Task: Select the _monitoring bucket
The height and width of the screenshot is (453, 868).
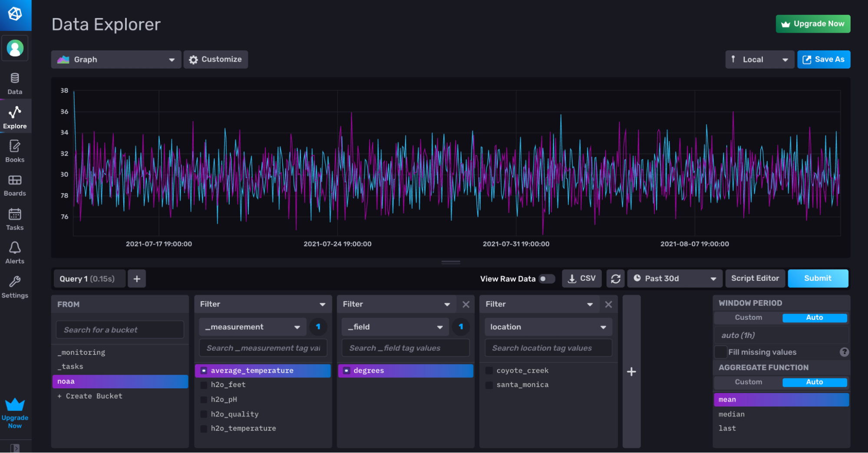Action: click(120, 352)
